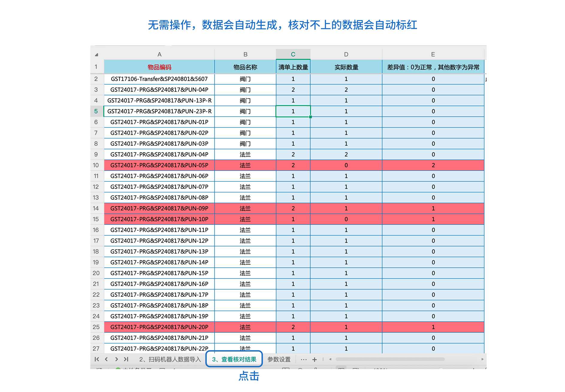Add a new sheet with the plus icon

pos(315,359)
